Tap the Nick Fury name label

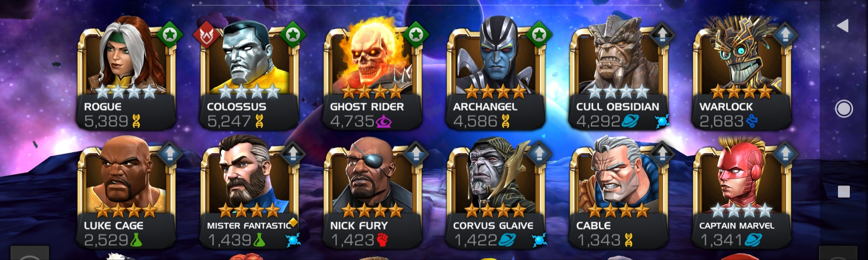click(x=359, y=226)
